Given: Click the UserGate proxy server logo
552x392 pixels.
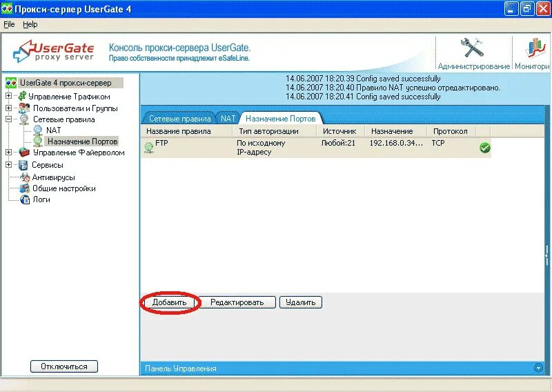Looking at the screenshot, I should coord(54,52).
